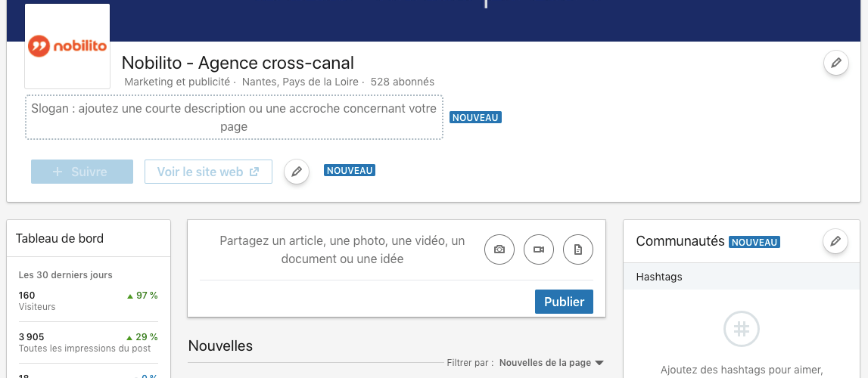Screen dimensions: 868x378
Task: Open the Nouvelles de la page filter dropdown
Action: 551,363
